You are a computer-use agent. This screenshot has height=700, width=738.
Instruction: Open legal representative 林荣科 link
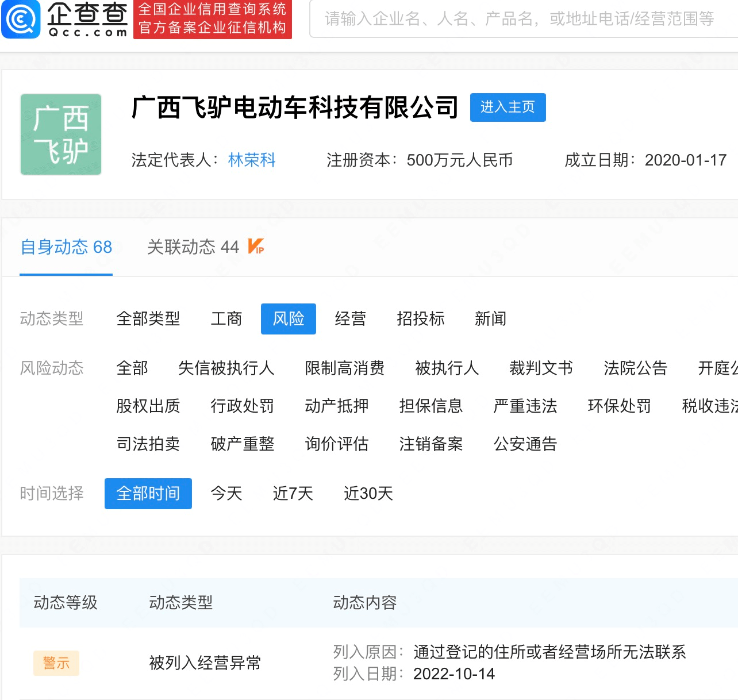point(252,160)
